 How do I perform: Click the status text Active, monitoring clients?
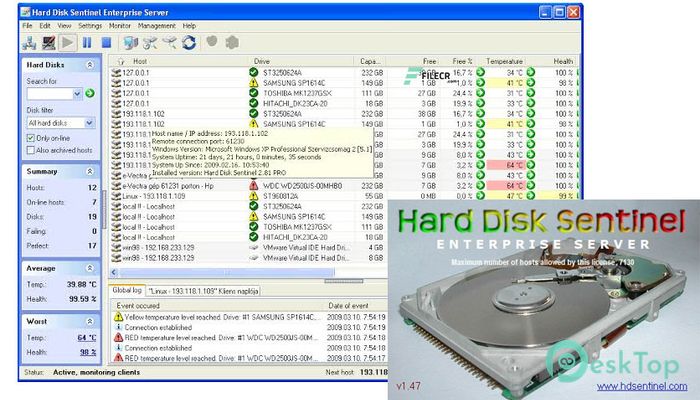(96, 372)
